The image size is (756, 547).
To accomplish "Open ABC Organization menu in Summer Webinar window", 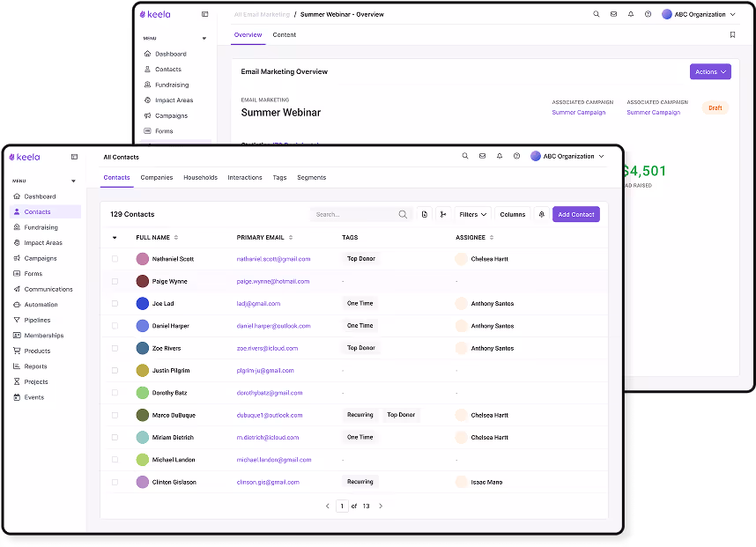I will pyautogui.click(x=699, y=14).
